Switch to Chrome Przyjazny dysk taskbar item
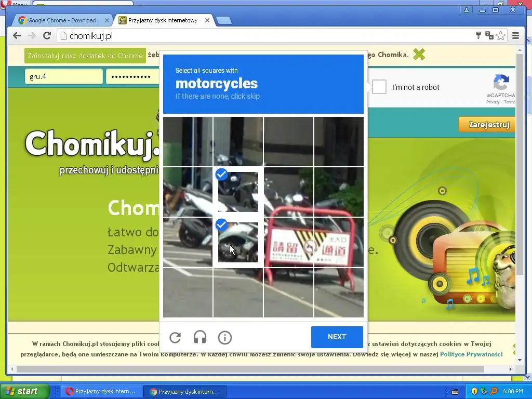The height and width of the screenshot is (399, 532). [x=184, y=391]
